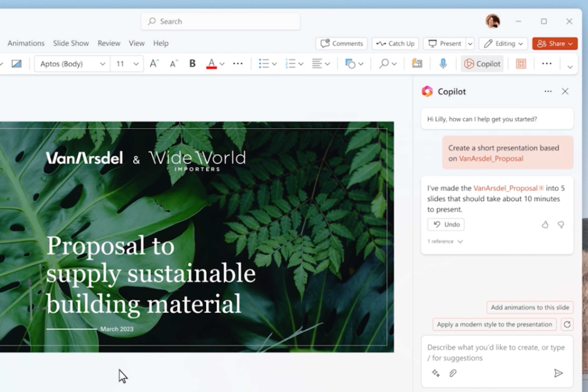Click the Shapes icon in ribbon
This screenshot has width=588, height=392.
pyautogui.click(x=350, y=64)
